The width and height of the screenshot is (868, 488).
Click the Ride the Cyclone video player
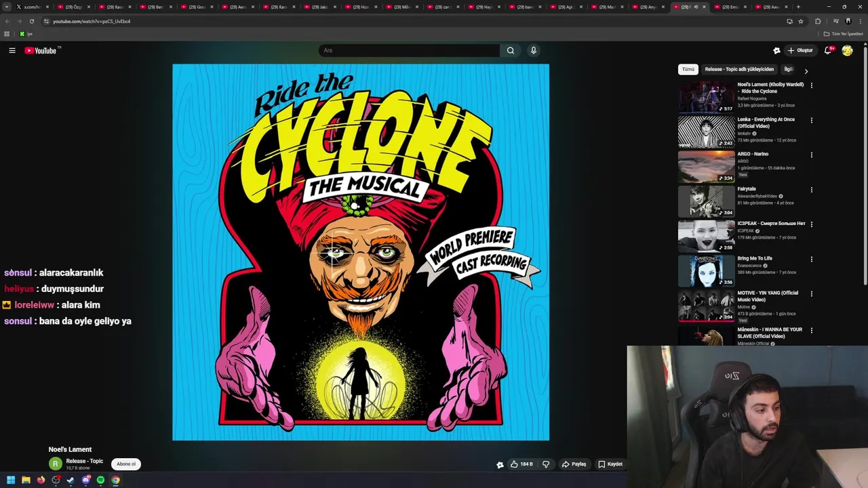coord(361,252)
